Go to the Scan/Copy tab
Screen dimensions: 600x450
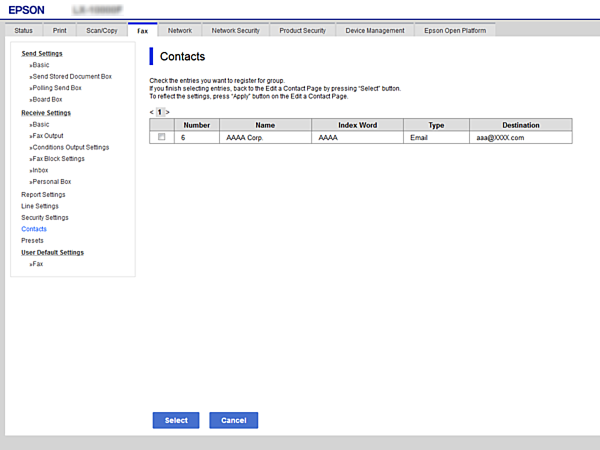pos(100,31)
